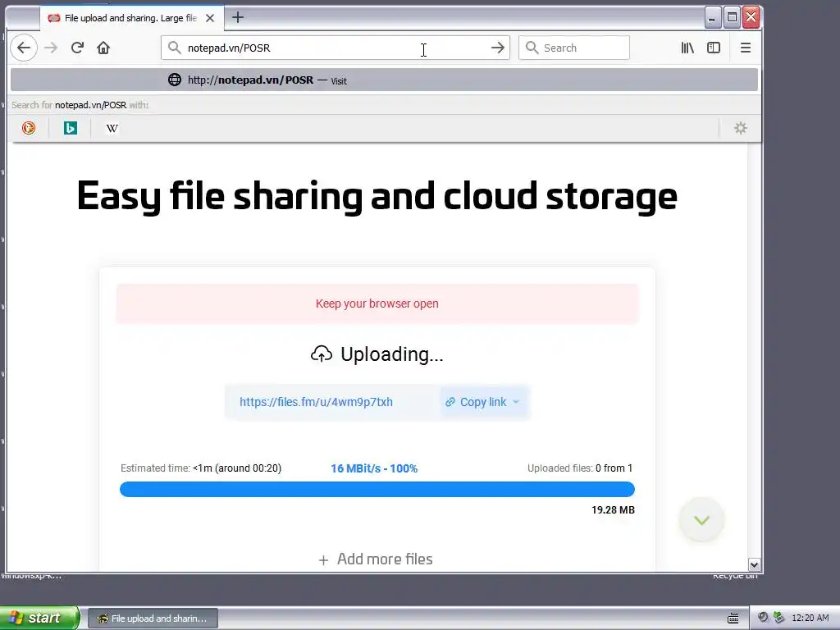840x630 pixels.
Task: Maximize the browser window
Action: point(732,18)
